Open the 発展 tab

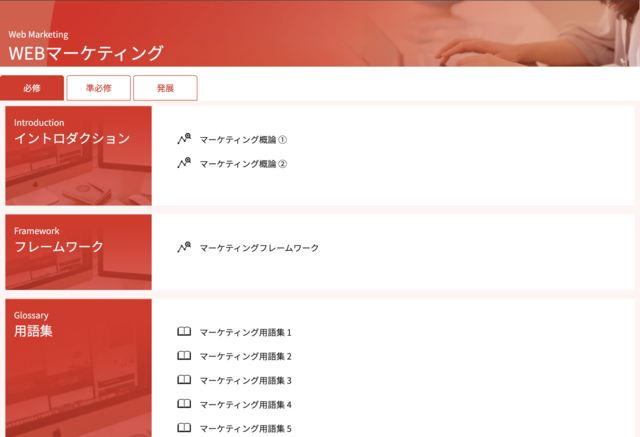(165, 88)
